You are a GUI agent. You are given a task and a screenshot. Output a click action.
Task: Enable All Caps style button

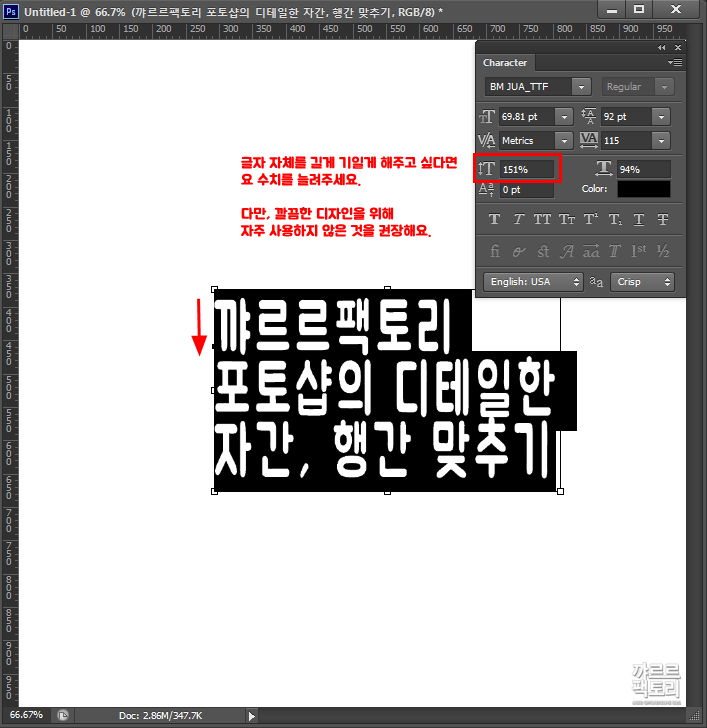click(x=542, y=219)
